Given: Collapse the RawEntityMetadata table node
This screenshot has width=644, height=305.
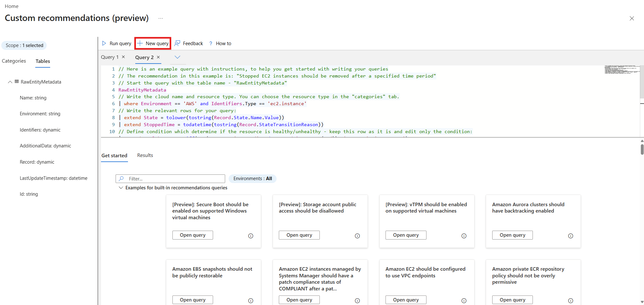Looking at the screenshot, I should (10, 82).
